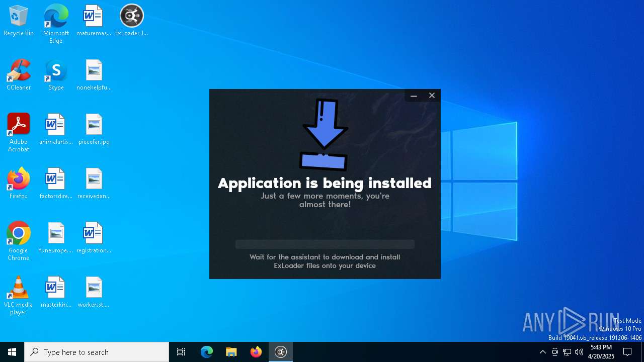This screenshot has width=644, height=362.
Task: Open the Windows Start menu
Action: coord(12,352)
